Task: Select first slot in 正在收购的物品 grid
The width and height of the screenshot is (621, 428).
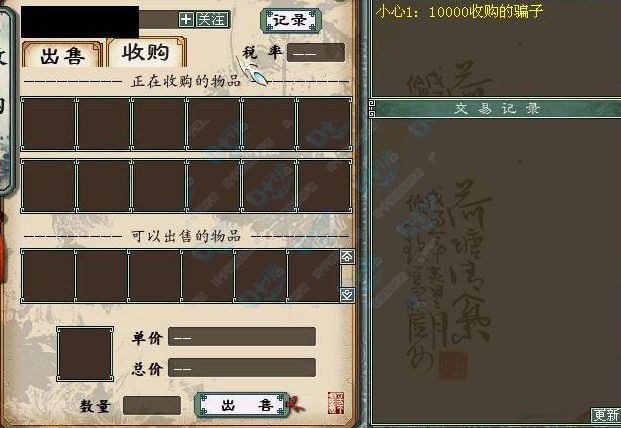Action: [x=48, y=124]
